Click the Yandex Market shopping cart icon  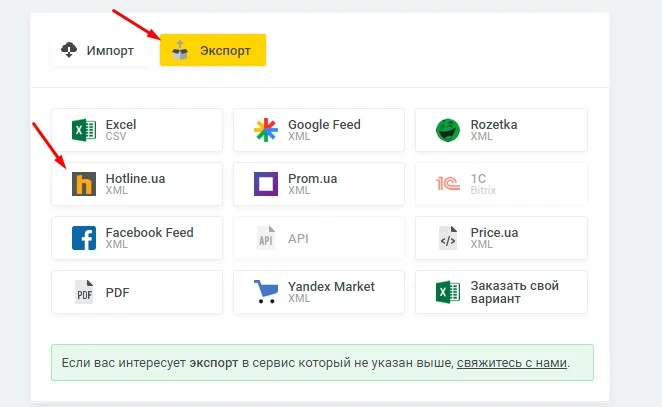(x=266, y=292)
